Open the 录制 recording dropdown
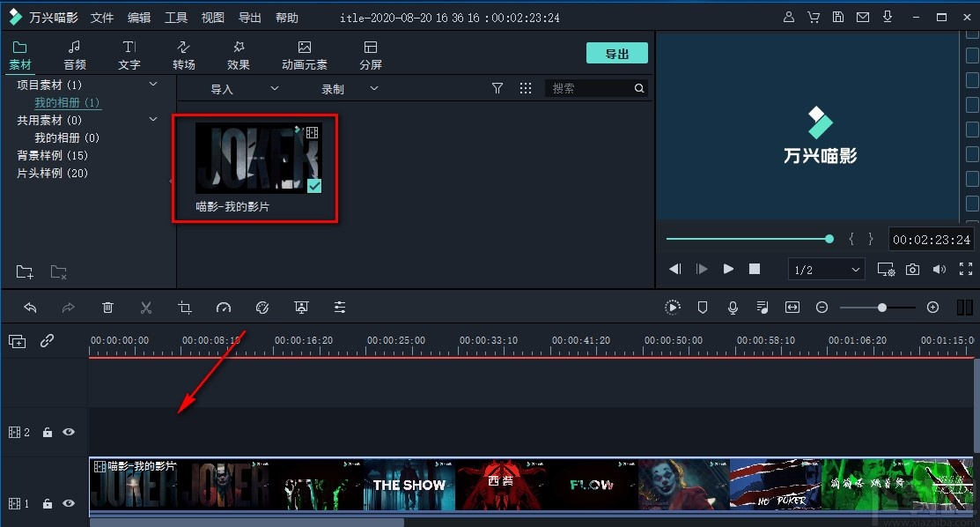The image size is (980, 527). pos(373,88)
